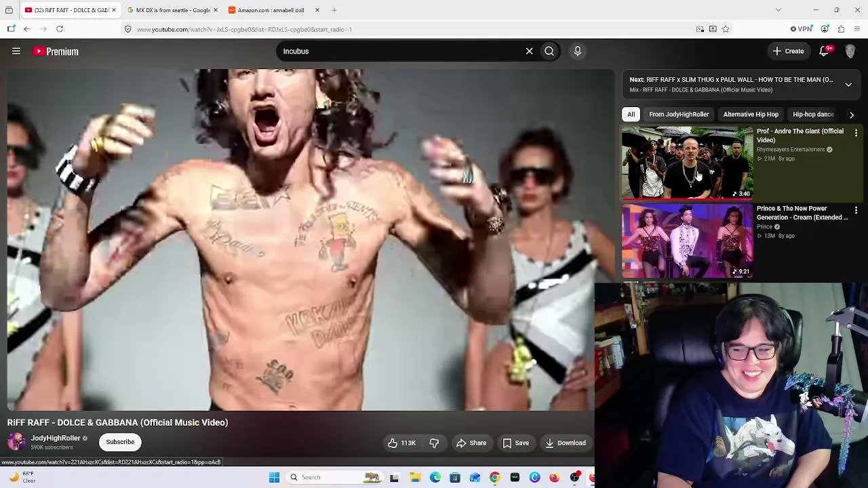The image size is (868, 488).
Task: Open a new browser tab
Action: tap(334, 10)
